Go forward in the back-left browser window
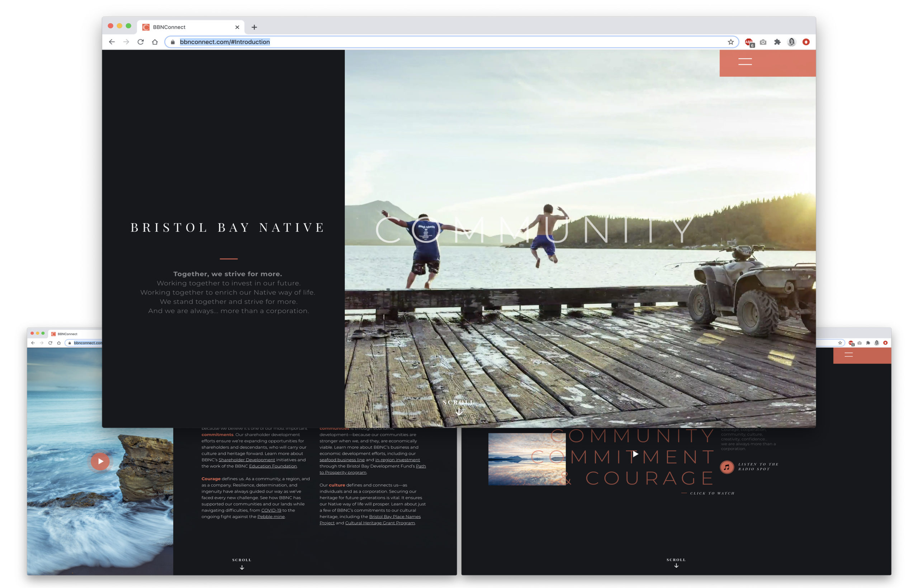The image size is (918, 588). click(42, 343)
